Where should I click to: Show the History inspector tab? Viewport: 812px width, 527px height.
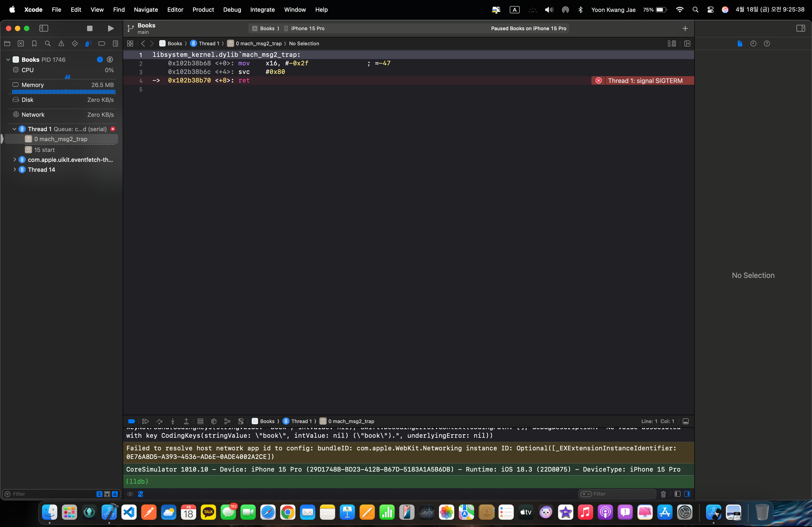click(753, 43)
